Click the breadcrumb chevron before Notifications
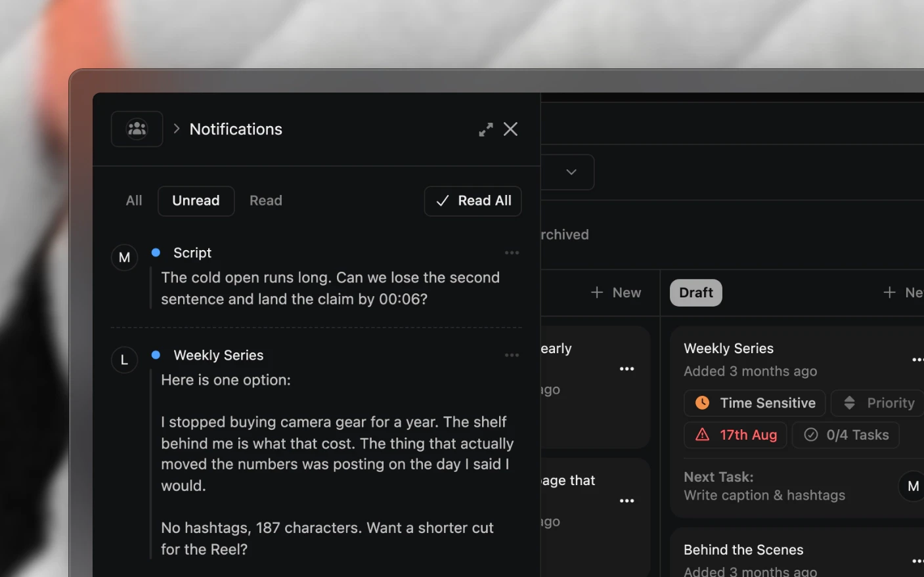Image resolution: width=924 pixels, height=577 pixels. pos(176,129)
